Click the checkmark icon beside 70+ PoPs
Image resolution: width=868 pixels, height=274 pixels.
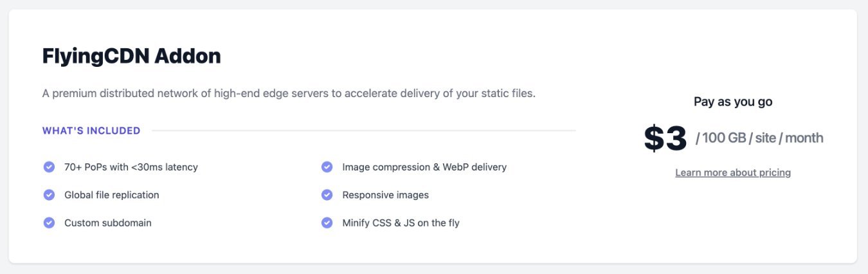point(49,167)
